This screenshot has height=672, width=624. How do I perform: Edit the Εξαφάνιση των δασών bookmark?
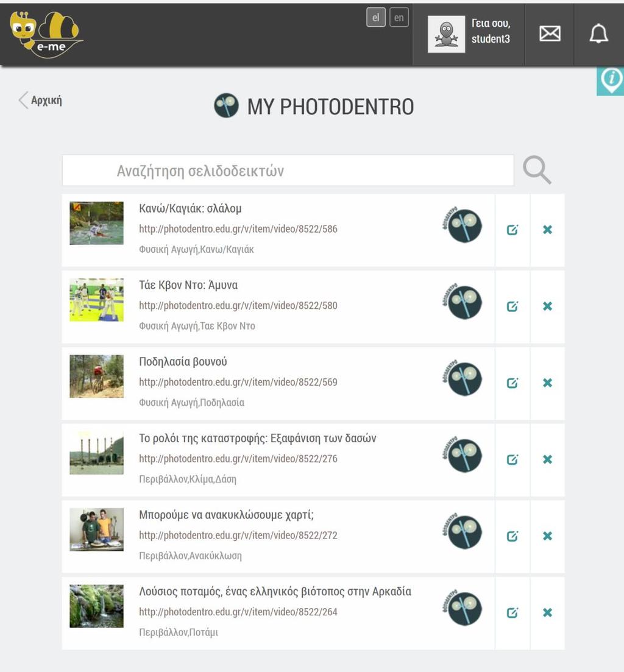[x=512, y=459]
